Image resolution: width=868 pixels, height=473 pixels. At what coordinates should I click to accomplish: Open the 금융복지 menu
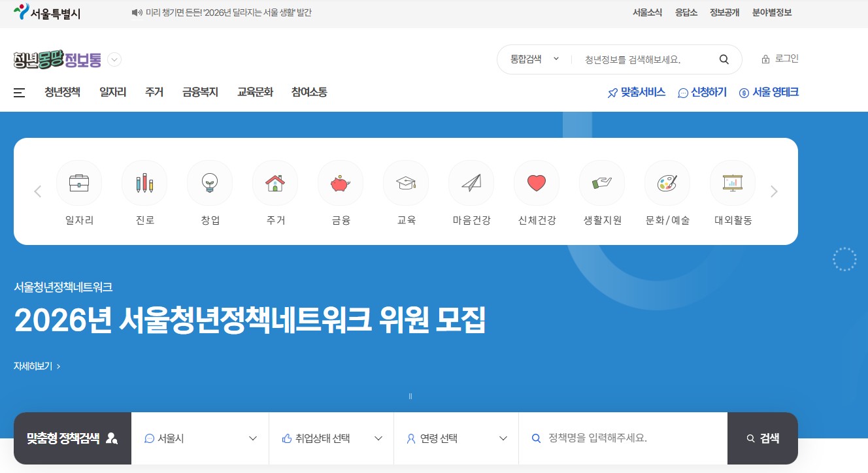coord(201,92)
